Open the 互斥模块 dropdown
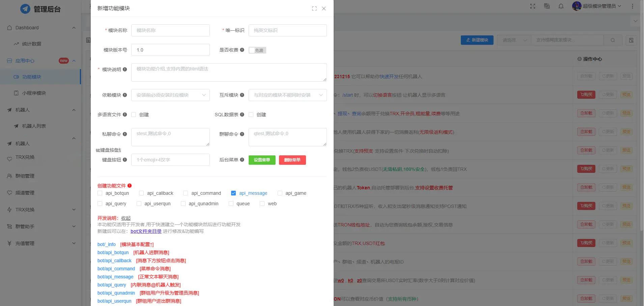Screen dimensions: 644x306 point(287,95)
